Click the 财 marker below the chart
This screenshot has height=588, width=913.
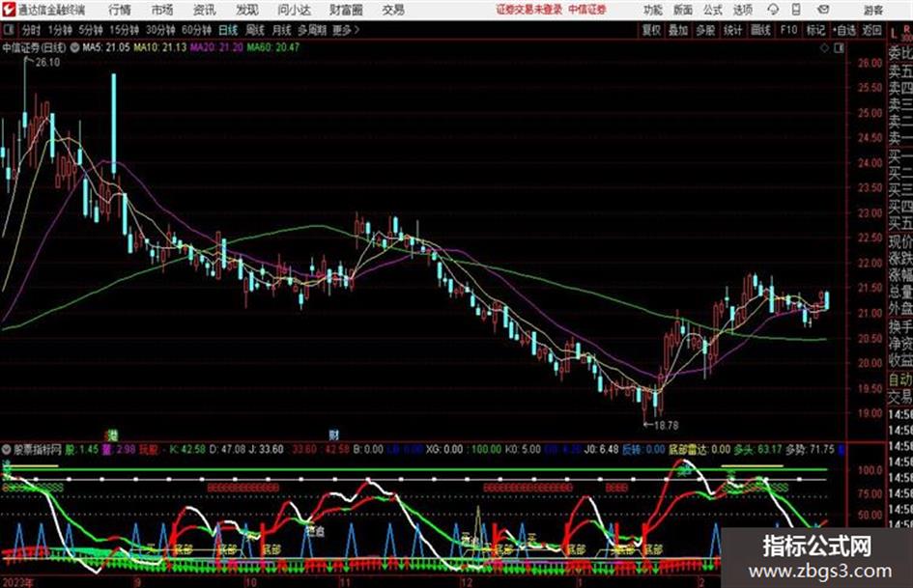(333, 434)
